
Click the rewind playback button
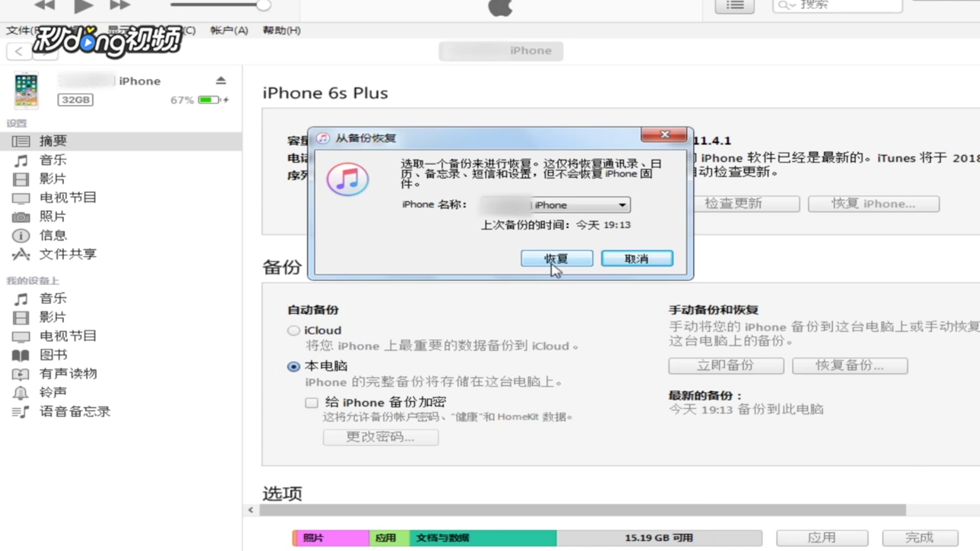pos(44,6)
